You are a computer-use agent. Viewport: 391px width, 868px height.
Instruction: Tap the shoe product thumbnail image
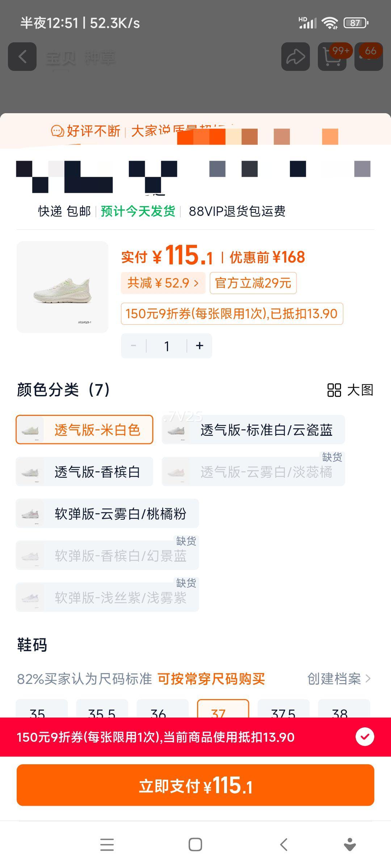click(63, 287)
